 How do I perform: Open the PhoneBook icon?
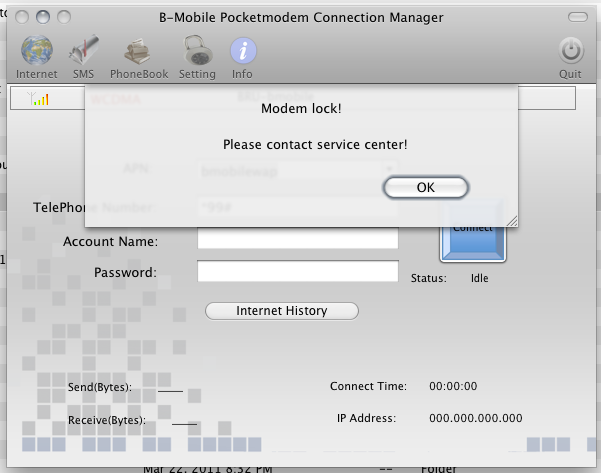[139, 52]
